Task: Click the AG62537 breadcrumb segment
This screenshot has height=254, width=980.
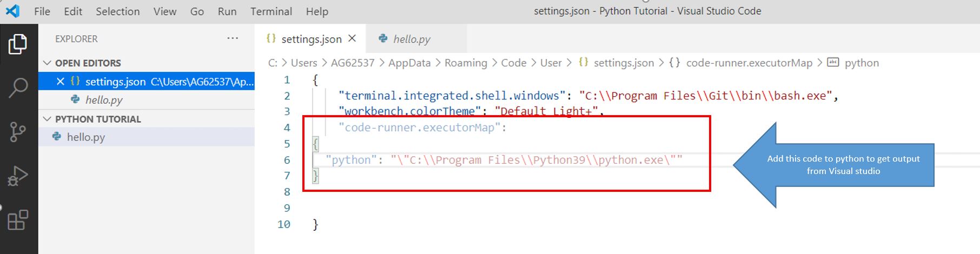Action: click(353, 63)
